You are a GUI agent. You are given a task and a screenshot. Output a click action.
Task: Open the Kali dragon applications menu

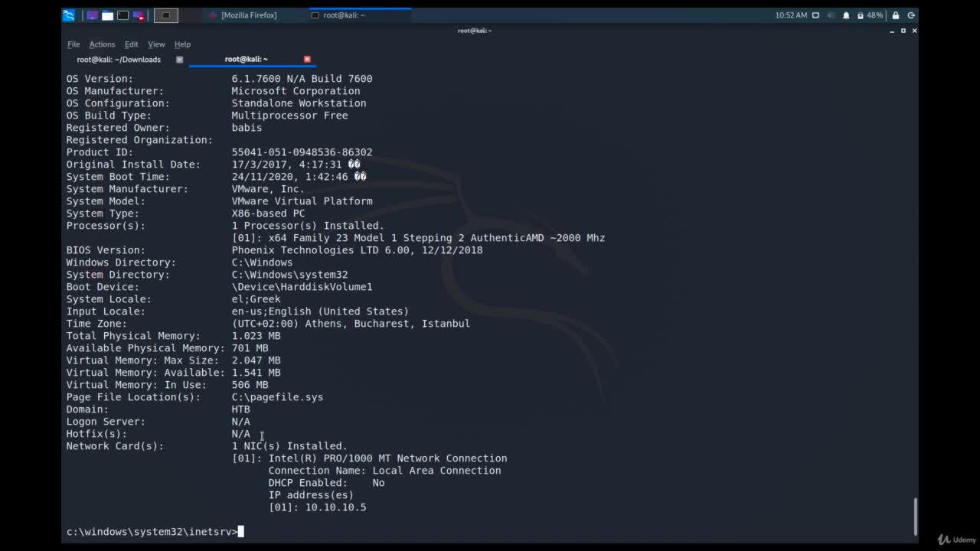click(69, 15)
